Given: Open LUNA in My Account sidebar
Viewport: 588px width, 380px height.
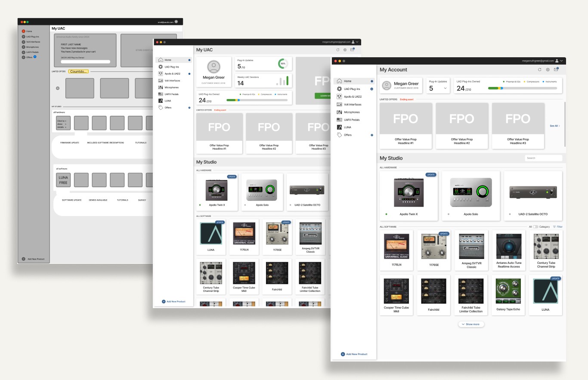Looking at the screenshot, I should tap(354, 127).
